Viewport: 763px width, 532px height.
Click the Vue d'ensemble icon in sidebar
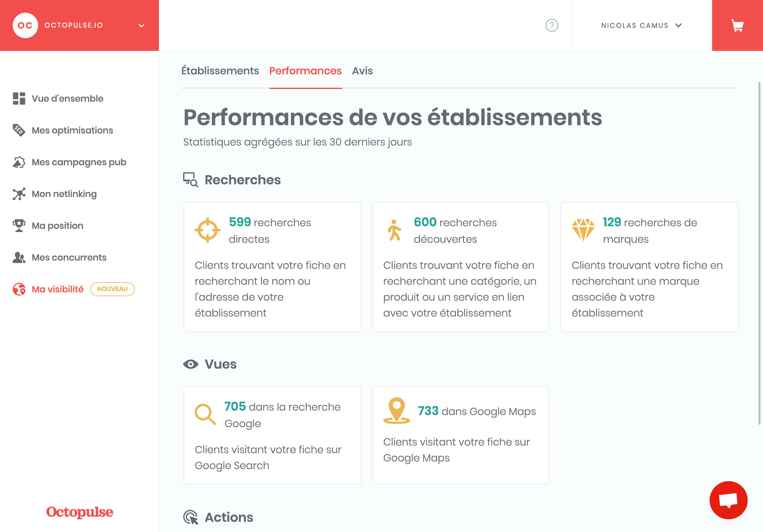(18, 98)
